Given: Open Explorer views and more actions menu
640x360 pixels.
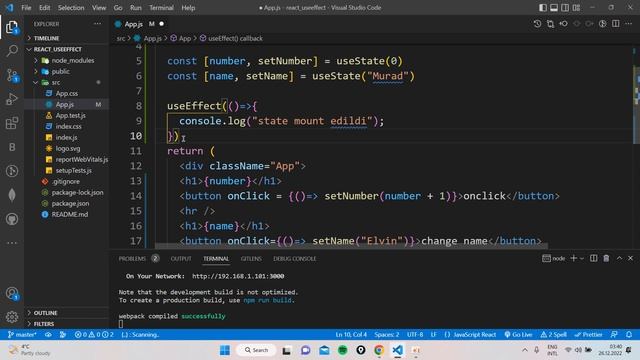Looking at the screenshot, I should [97, 24].
